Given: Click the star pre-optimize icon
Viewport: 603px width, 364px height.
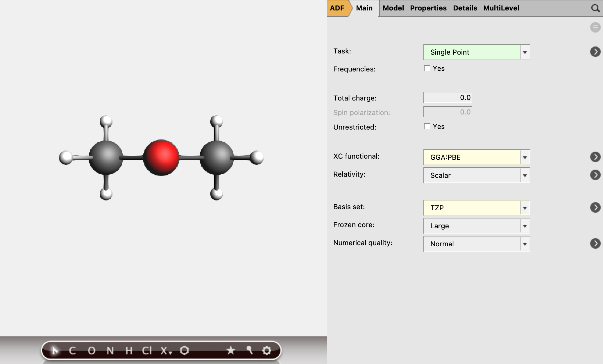Looking at the screenshot, I should [231, 350].
